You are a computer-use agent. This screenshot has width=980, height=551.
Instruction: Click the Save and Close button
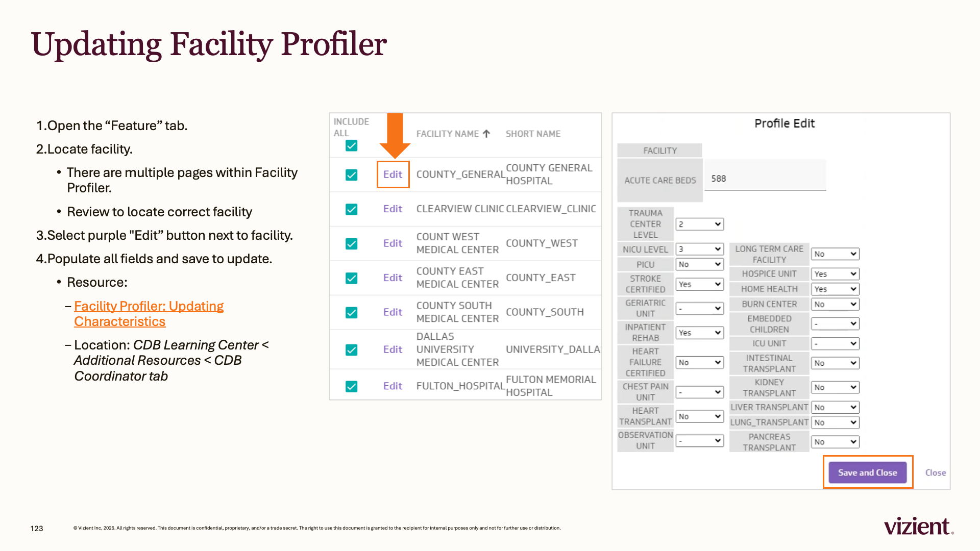coord(867,472)
